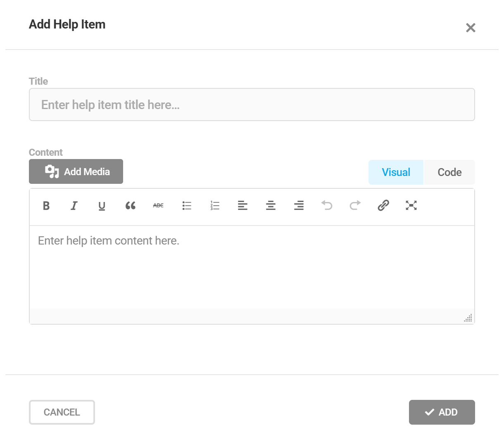Click the help item title field
The width and height of the screenshot is (504, 442).
(x=252, y=105)
